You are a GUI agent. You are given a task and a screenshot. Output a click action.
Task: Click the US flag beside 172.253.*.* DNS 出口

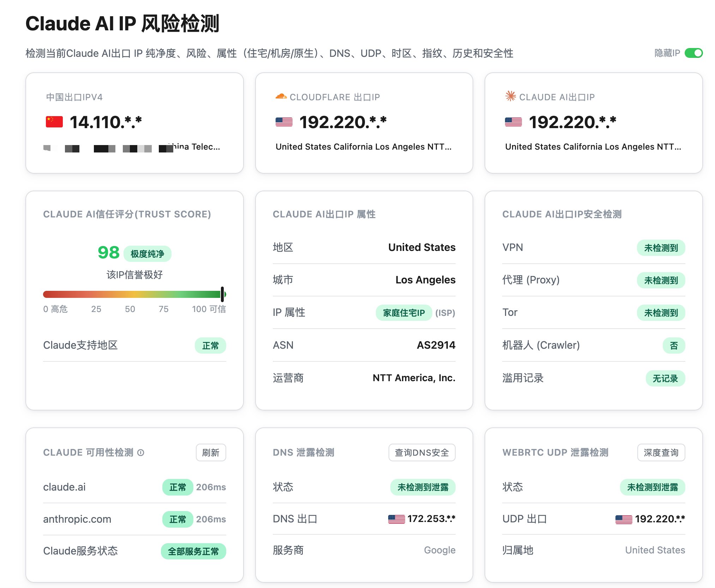click(396, 519)
